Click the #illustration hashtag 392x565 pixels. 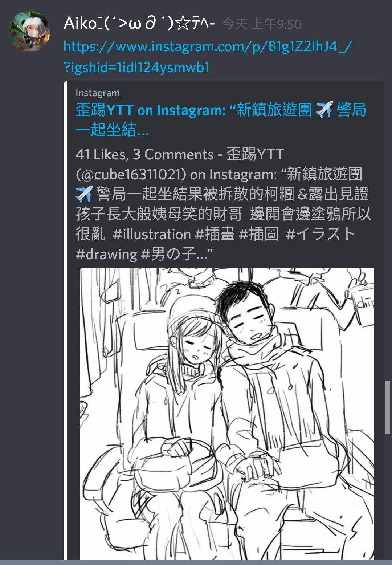click(x=152, y=234)
